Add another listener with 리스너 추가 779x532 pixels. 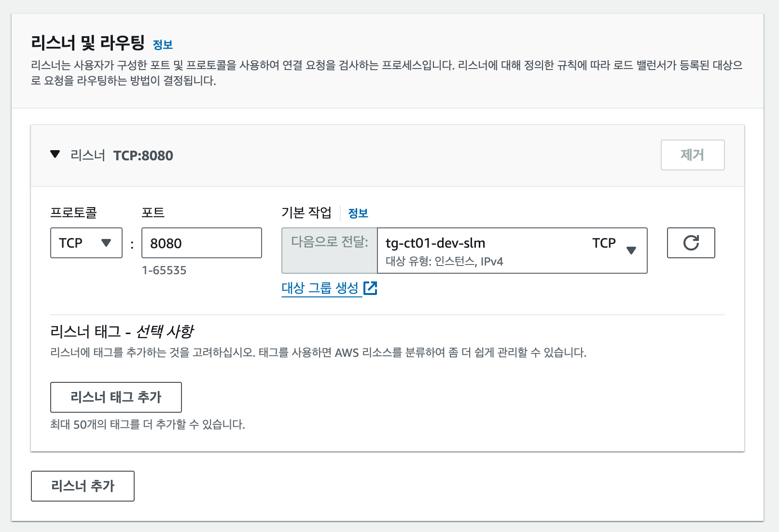83,486
